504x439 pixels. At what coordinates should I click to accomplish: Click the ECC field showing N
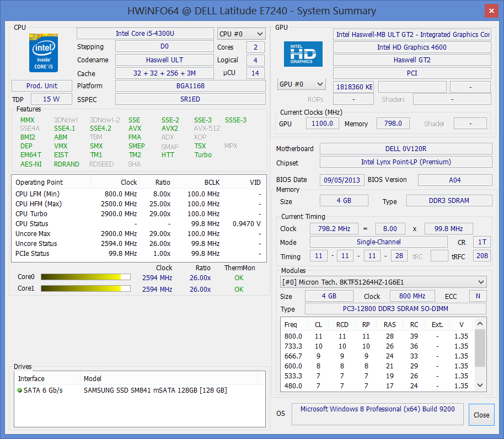coord(478,296)
